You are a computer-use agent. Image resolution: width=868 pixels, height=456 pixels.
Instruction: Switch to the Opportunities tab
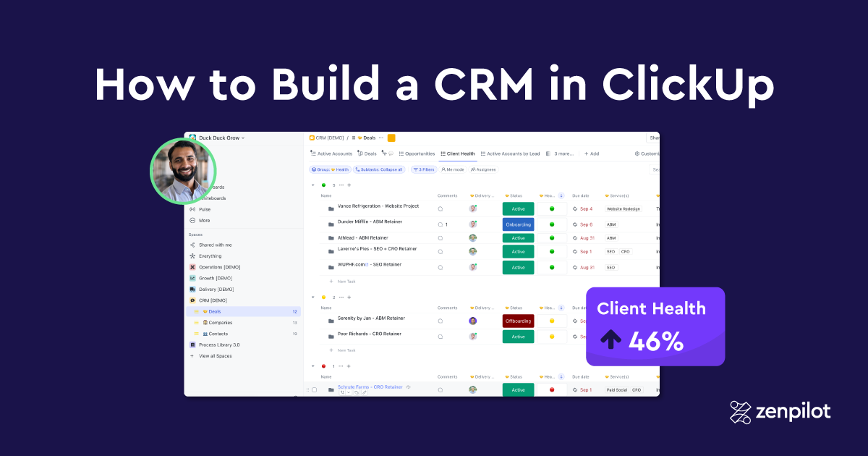420,153
